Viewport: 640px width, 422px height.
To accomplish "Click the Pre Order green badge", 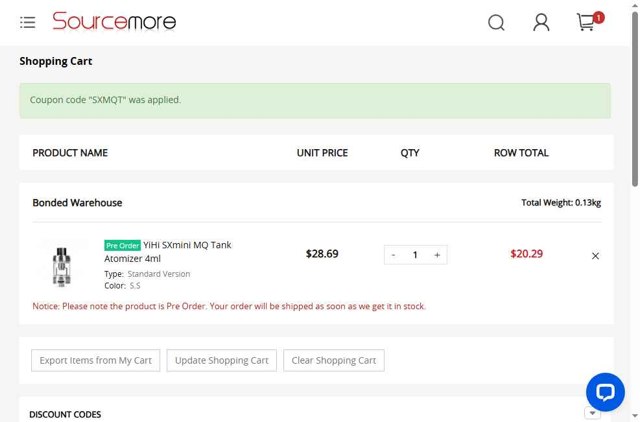I will [x=122, y=245].
